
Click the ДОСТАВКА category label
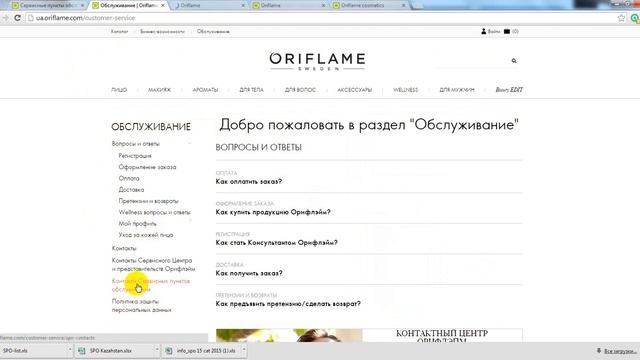(x=229, y=265)
